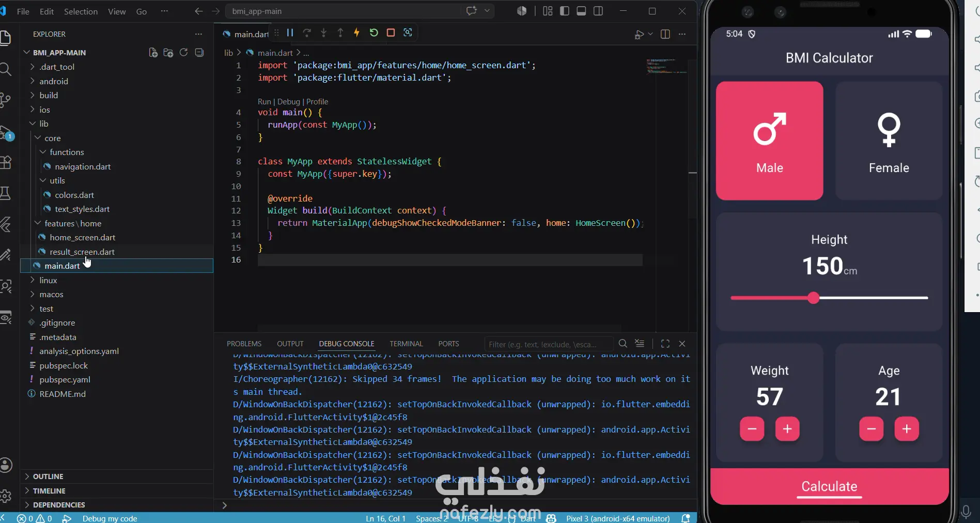Open the Extensions view
980x523 pixels.
6,162
